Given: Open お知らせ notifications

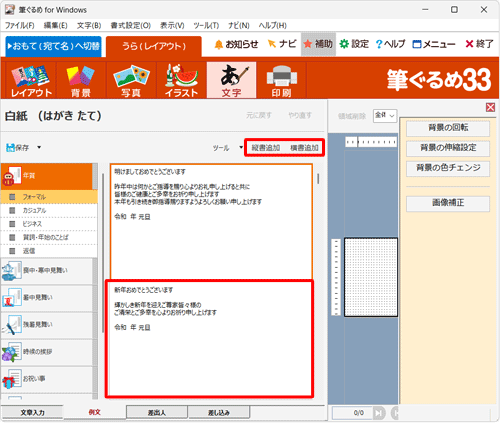Looking at the screenshot, I should coord(236,44).
